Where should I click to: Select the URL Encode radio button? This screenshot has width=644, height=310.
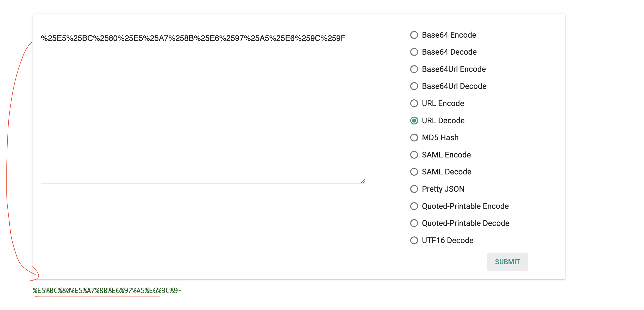[x=414, y=103]
